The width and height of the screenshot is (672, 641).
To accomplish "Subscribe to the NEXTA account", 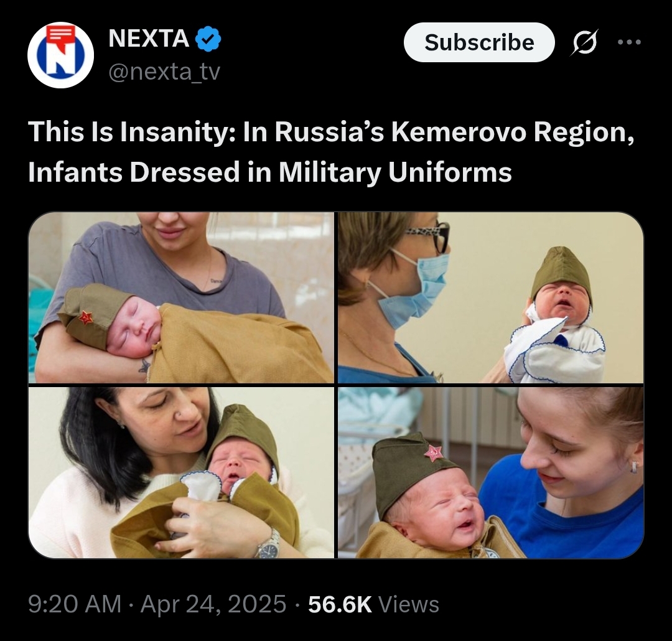I will click(x=479, y=42).
